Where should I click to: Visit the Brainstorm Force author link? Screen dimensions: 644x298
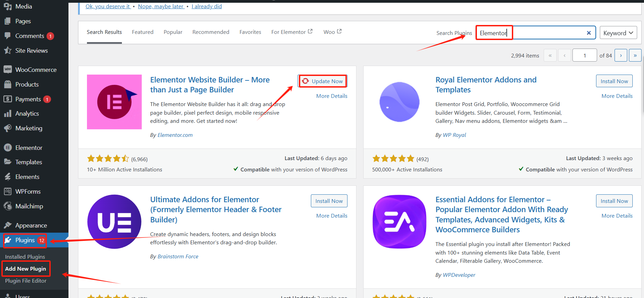(x=178, y=257)
